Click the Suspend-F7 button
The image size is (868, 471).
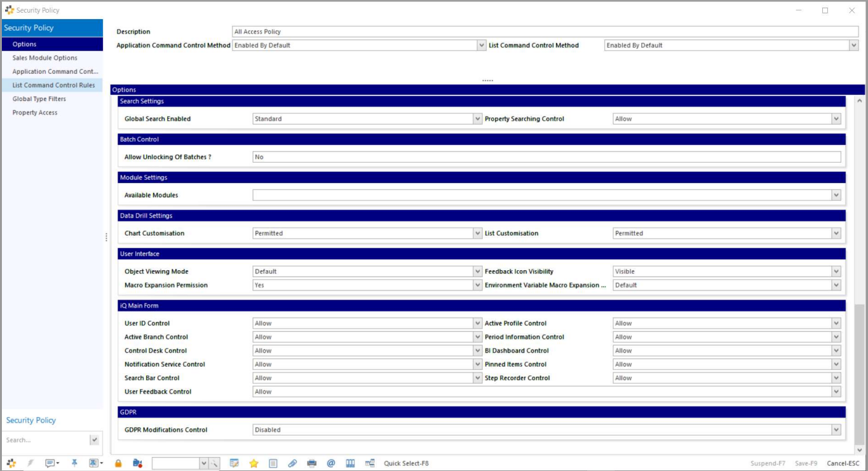point(768,463)
